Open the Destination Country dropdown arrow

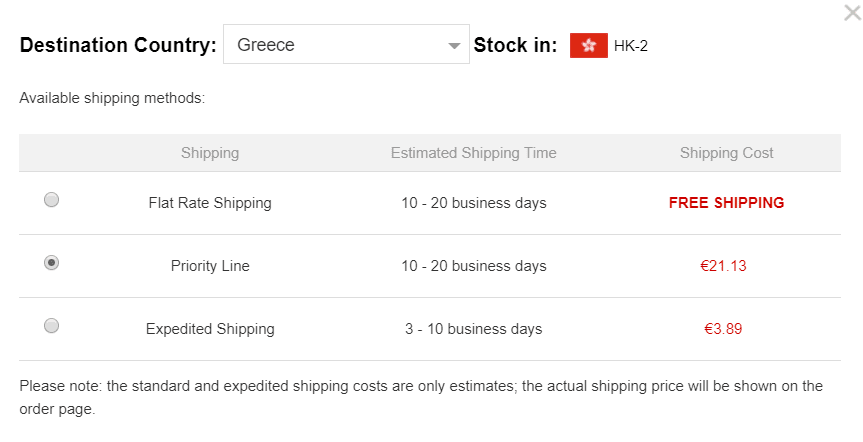tap(454, 46)
